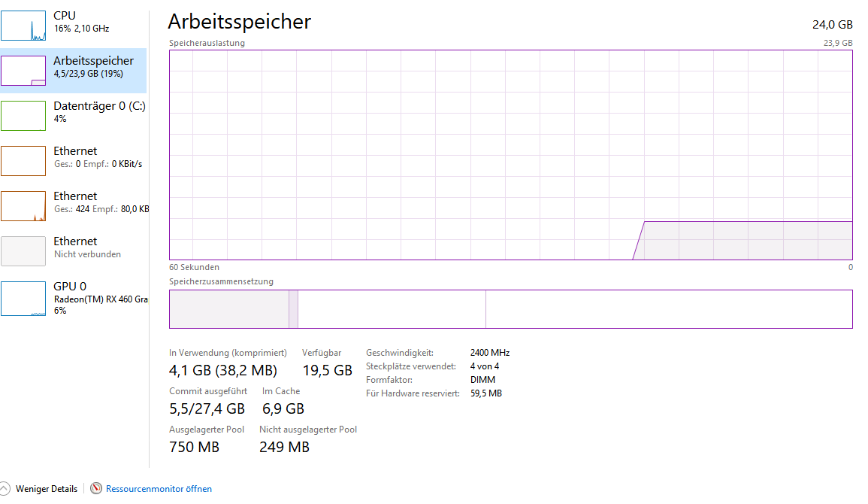Select the CPU usage graph thumbnail
The image size is (868, 504).
23,25
